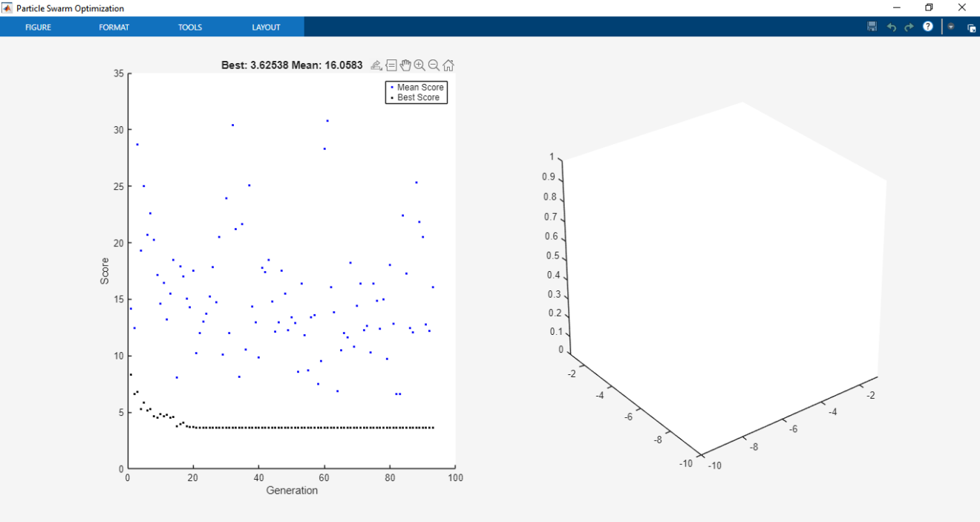Switch to the FIGURE tab
The width and height of the screenshot is (980, 522).
coord(38,27)
